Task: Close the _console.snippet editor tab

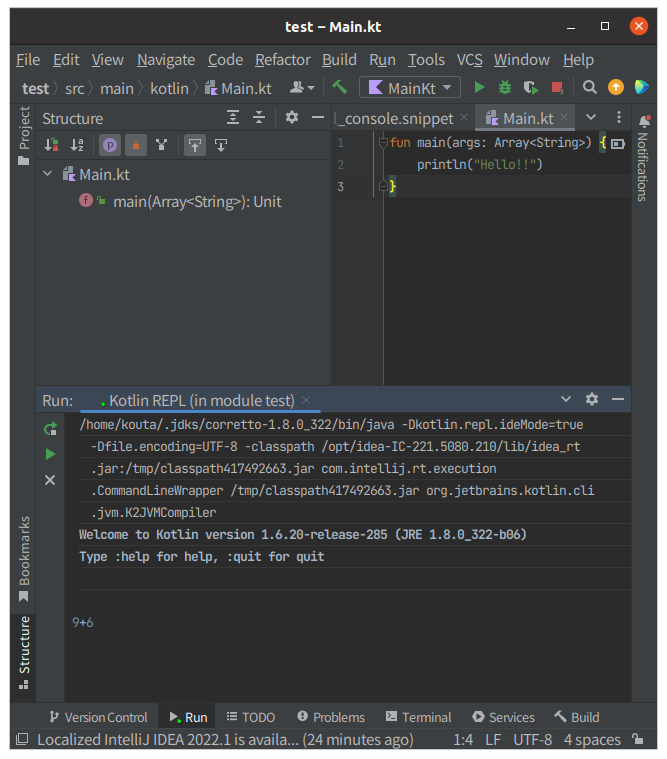Action: click(464, 118)
